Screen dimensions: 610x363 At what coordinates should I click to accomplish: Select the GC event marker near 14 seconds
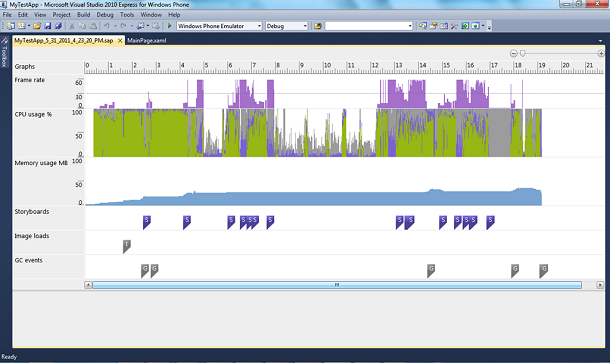point(431,271)
